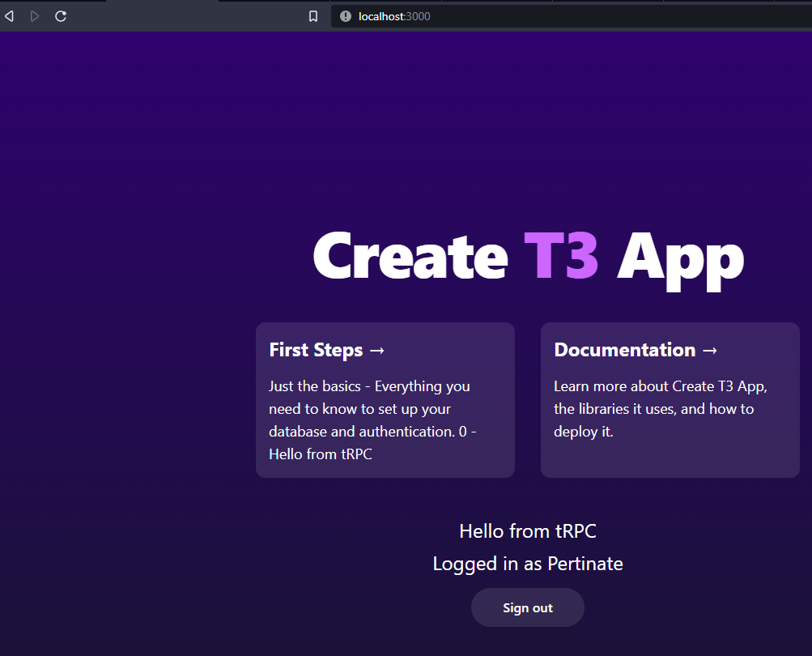Click the 'Just the basics' description text
Image resolution: width=812 pixels, height=656 pixels.
pos(372,420)
